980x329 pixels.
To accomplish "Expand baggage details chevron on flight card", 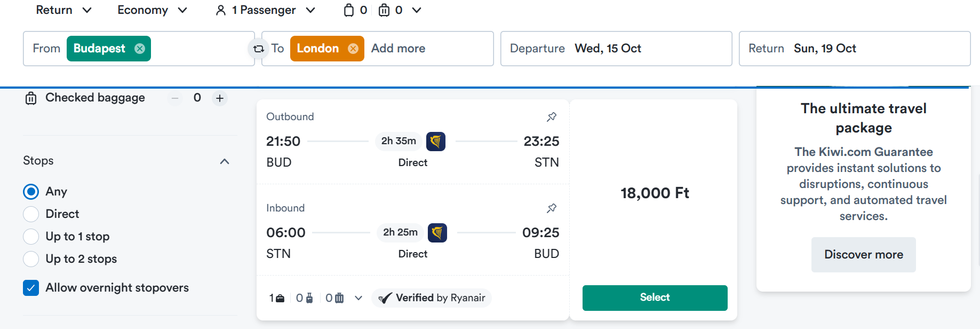I will [358, 298].
